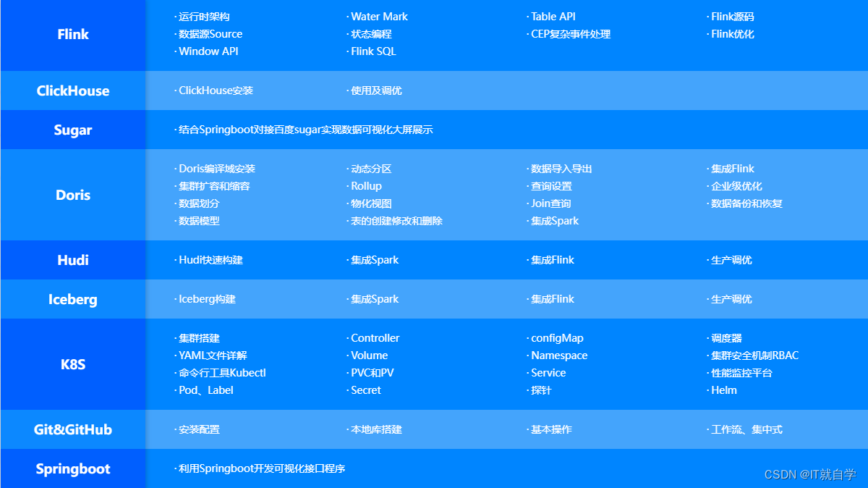This screenshot has width=868, height=488.
Task: Click the 'Window API' topic
Action: 208,51
